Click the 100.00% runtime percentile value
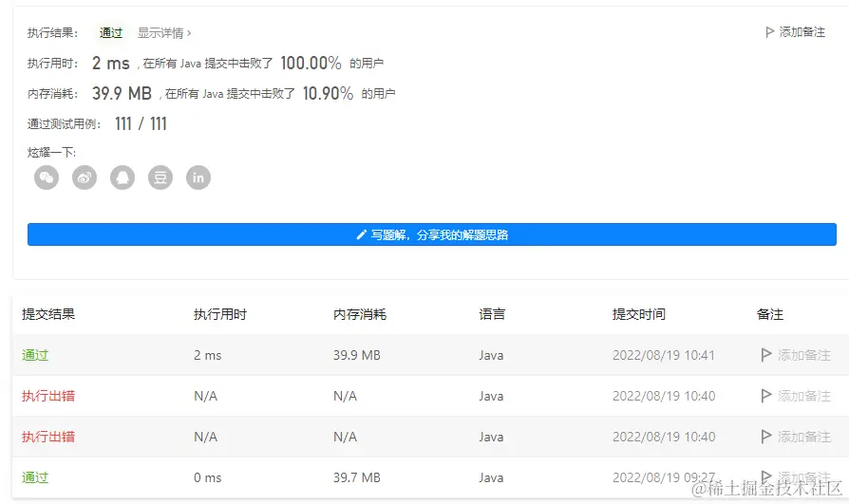 [x=311, y=64]
